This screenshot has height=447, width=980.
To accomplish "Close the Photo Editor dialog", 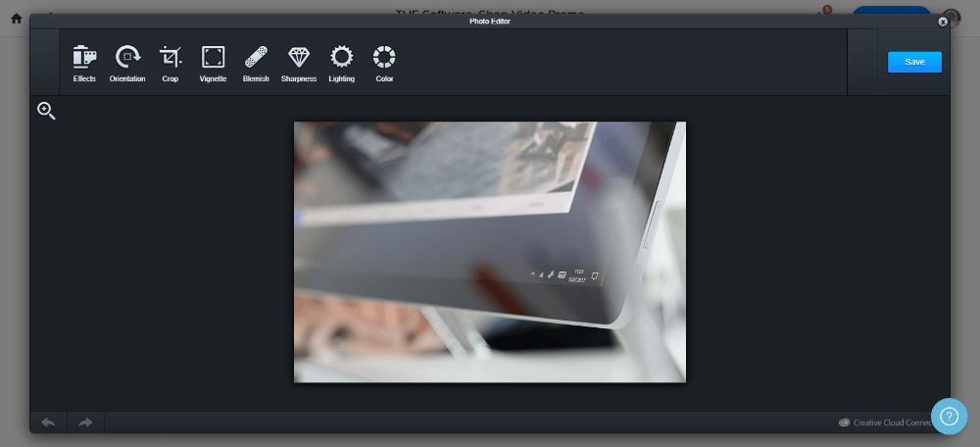I will 943,22.
